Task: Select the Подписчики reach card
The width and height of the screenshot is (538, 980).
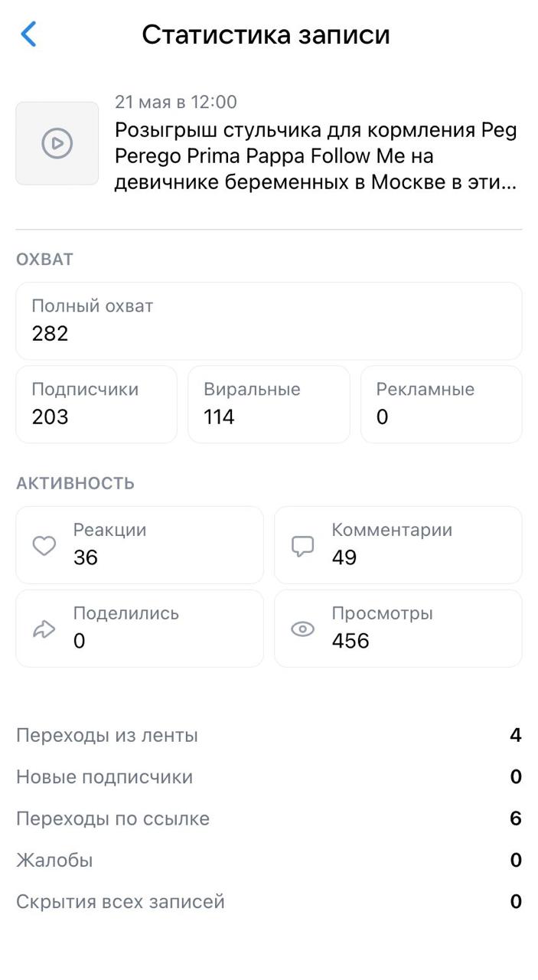Action: 96,404
